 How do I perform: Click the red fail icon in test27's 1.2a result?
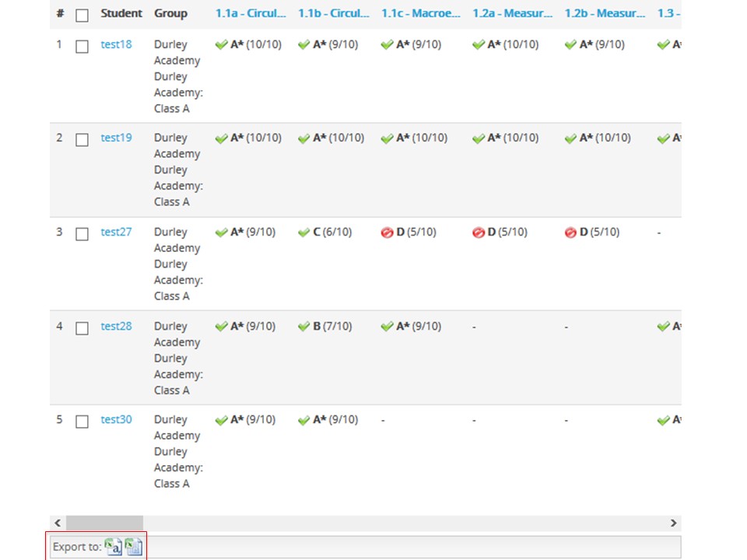479,233
